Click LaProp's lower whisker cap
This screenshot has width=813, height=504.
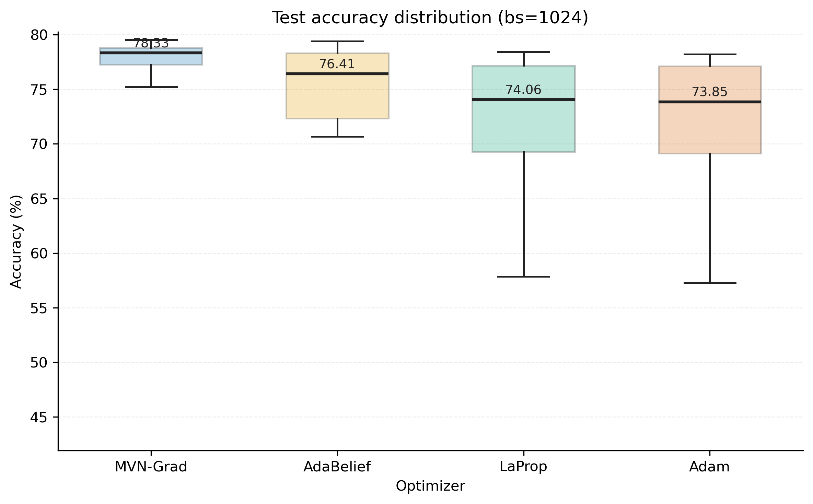click(x=523, y=277)
